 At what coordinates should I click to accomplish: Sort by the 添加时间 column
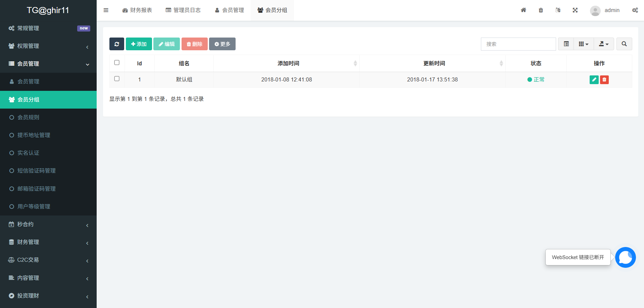pos(287,63)
